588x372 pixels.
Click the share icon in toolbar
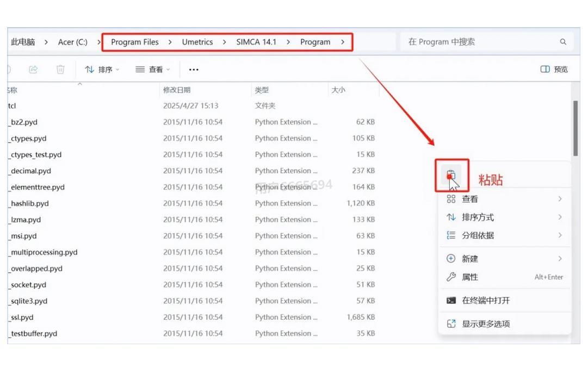33,69
